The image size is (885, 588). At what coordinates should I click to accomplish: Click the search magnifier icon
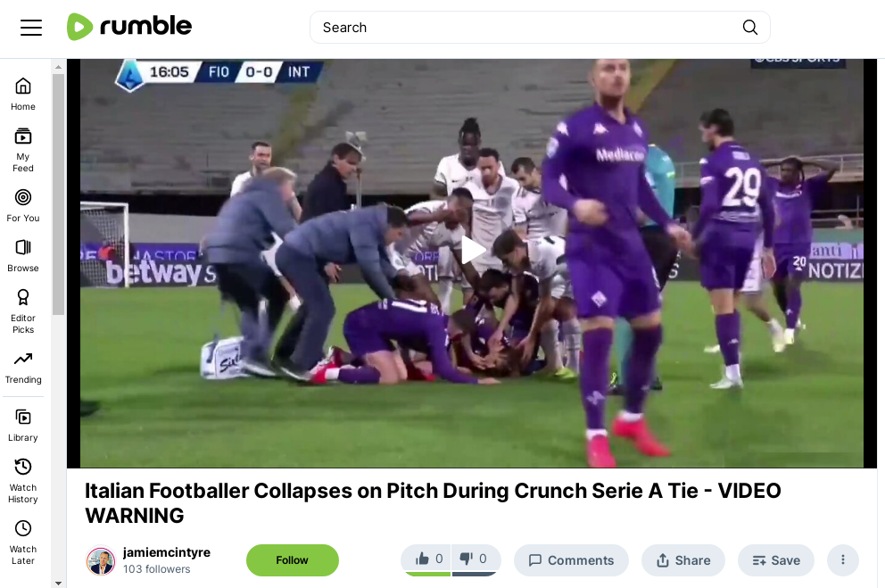749,27
